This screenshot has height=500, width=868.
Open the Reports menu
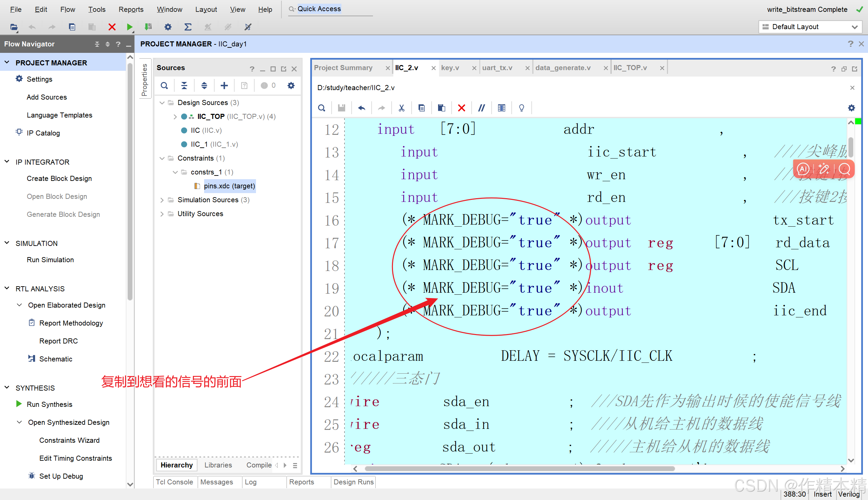pos(131,9)
